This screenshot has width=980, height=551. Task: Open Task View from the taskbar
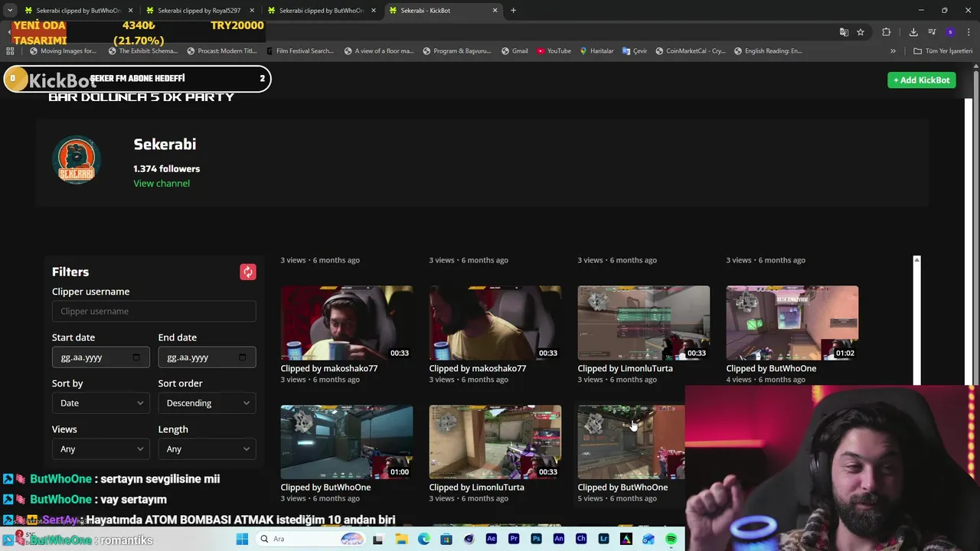[x=377, y=540]
